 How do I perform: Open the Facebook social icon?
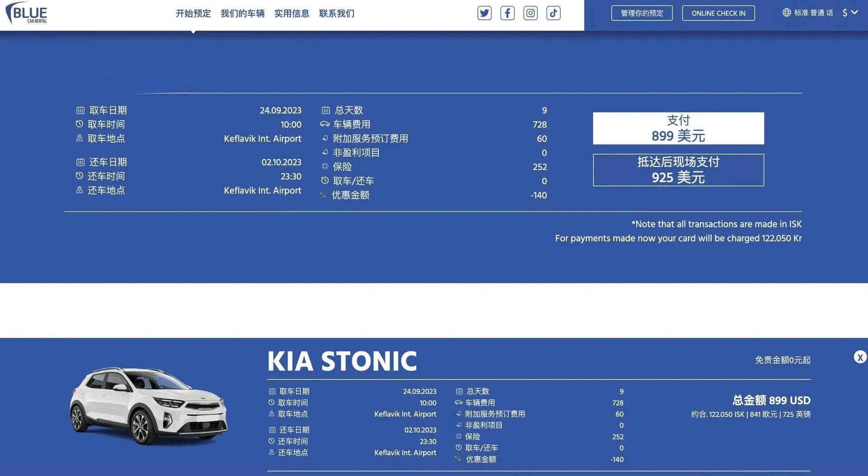(507, 13)
